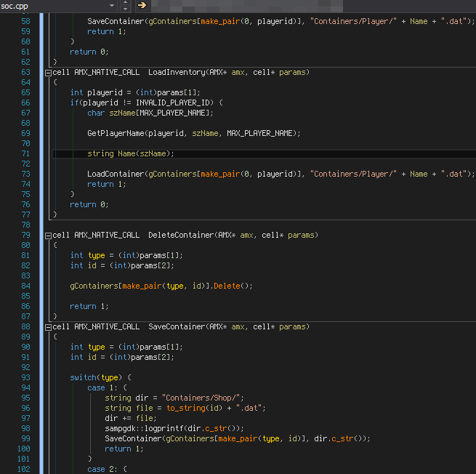
Task: Click the GetPlayerName call on line 69
Action: pos(194,133)
